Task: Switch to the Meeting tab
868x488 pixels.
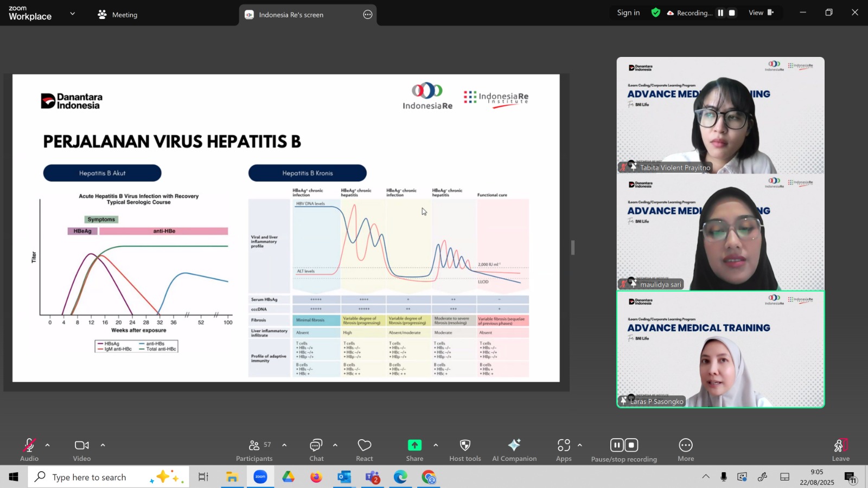Action: (118, 15)
